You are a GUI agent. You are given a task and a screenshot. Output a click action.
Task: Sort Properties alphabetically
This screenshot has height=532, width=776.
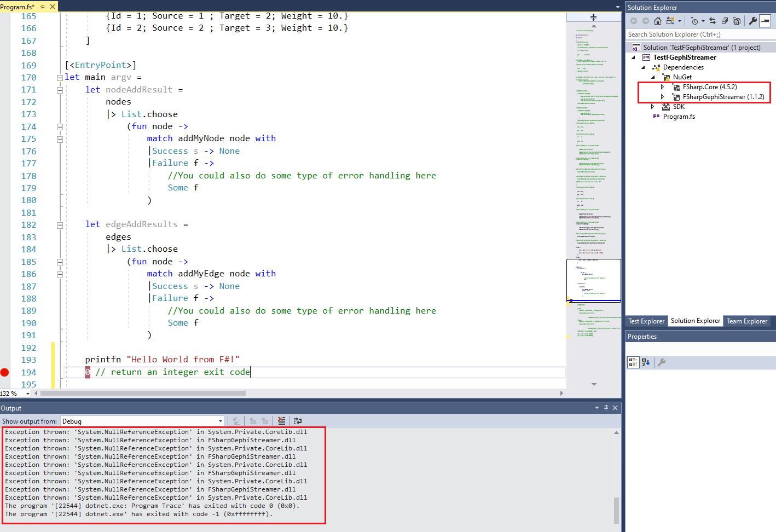646,362
